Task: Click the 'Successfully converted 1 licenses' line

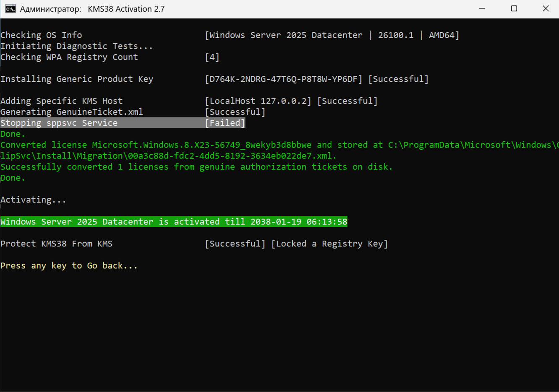Action: (x=196, y=167)
